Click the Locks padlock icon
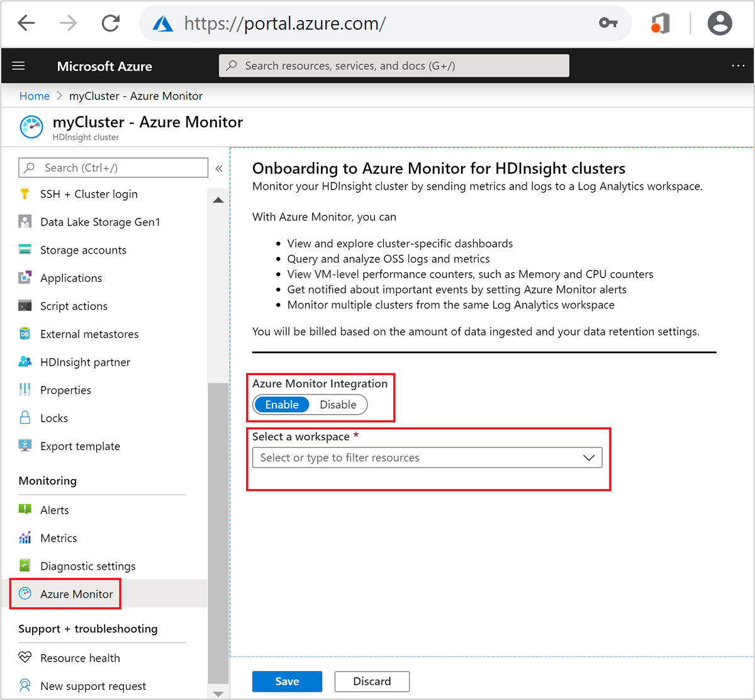 [x=25, y=418]
